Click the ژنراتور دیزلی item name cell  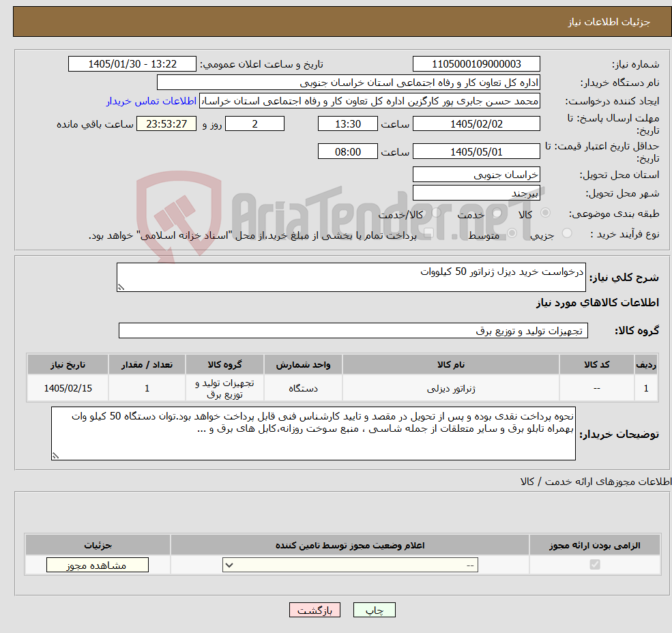coord(451,388)
